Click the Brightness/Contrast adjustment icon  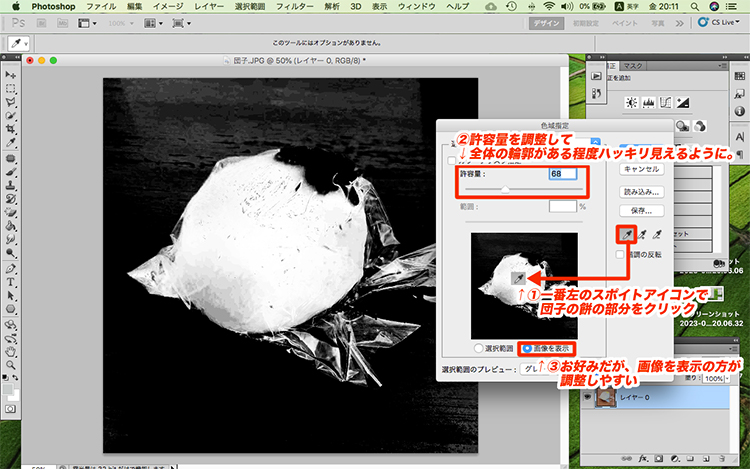[632, 102]
